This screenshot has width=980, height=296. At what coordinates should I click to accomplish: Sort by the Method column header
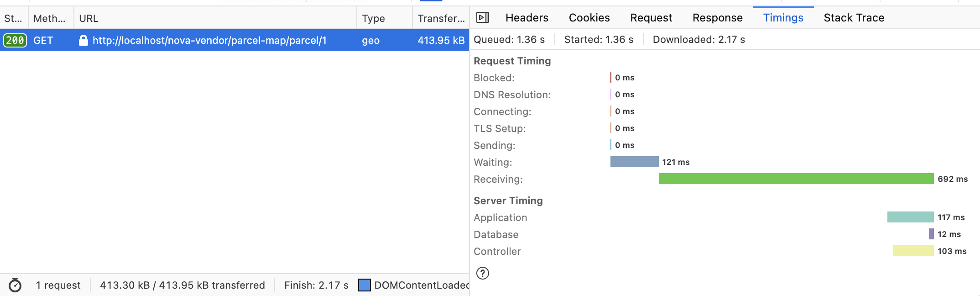click(x=49, y=18)
